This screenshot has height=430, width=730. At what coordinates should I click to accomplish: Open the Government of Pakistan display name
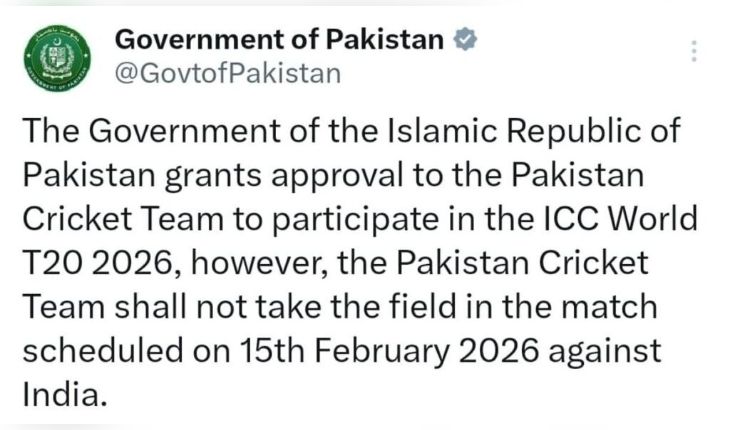point(279,39)
